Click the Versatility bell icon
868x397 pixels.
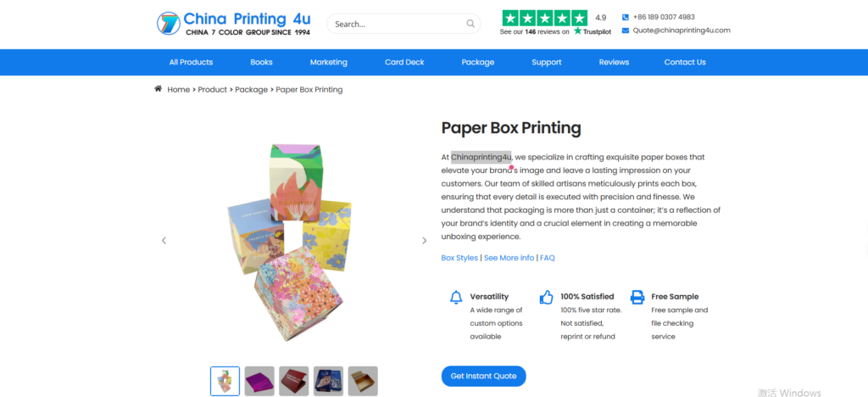point(456,298)
